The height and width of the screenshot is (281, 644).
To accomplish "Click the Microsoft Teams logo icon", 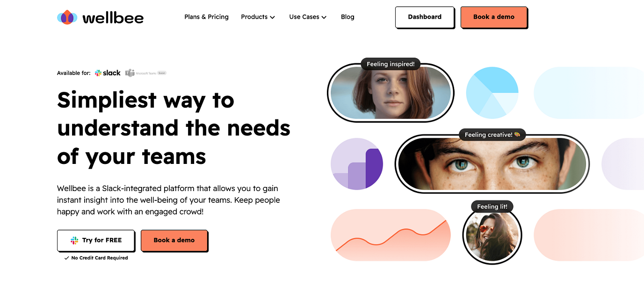I will pos(130,73).
